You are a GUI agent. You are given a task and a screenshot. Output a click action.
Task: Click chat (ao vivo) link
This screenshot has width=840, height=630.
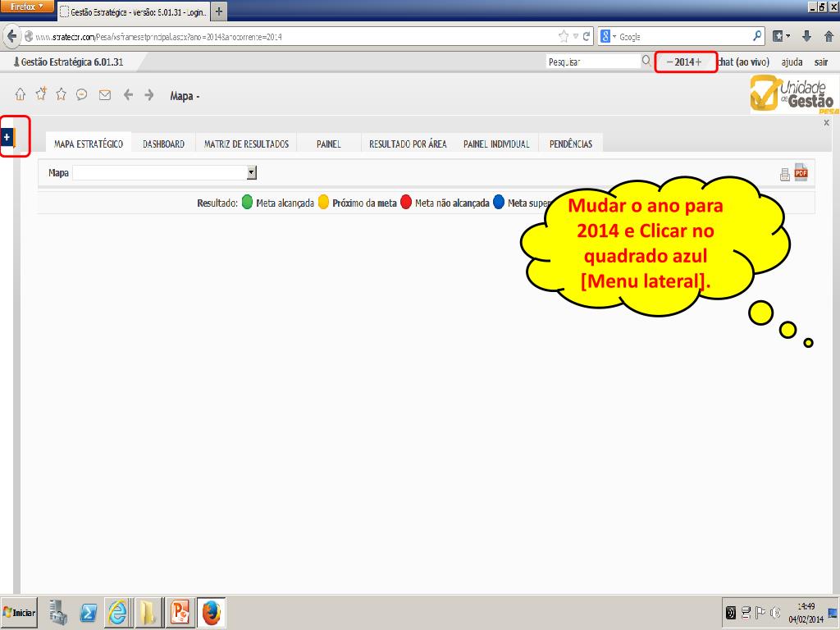coord(743,62)
